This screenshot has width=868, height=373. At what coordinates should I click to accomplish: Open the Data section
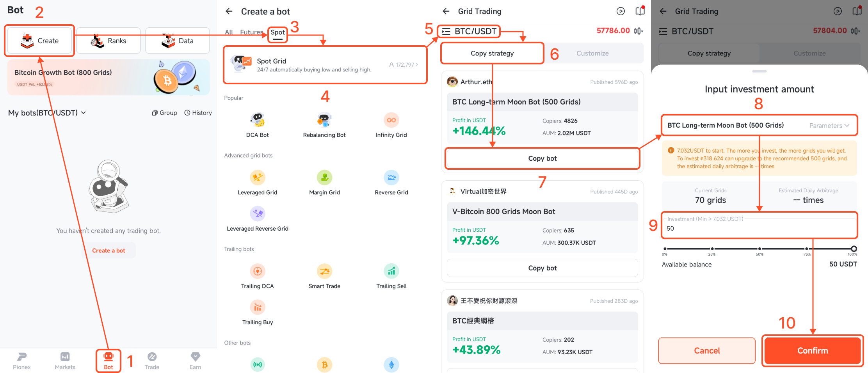point(178,41)
